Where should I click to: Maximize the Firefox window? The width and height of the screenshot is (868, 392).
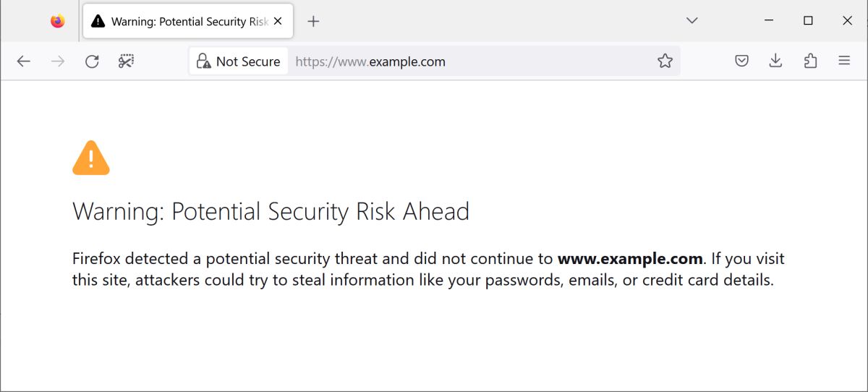(x=809, y=21)
